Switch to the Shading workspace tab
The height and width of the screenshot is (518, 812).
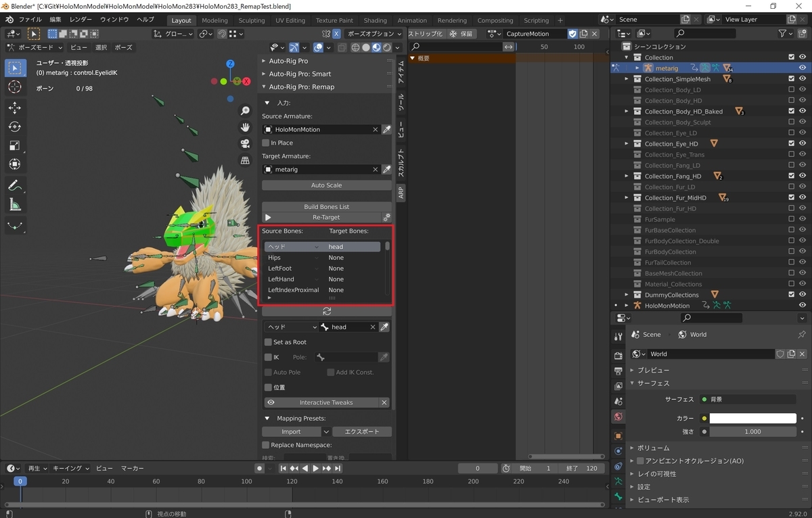pos(375,20)
